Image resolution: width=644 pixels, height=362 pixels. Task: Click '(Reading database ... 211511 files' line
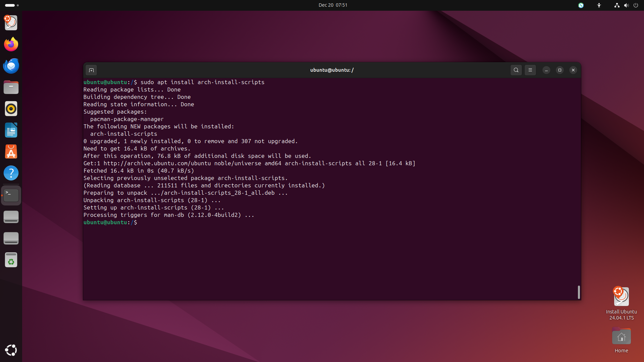tap(204, 185)
